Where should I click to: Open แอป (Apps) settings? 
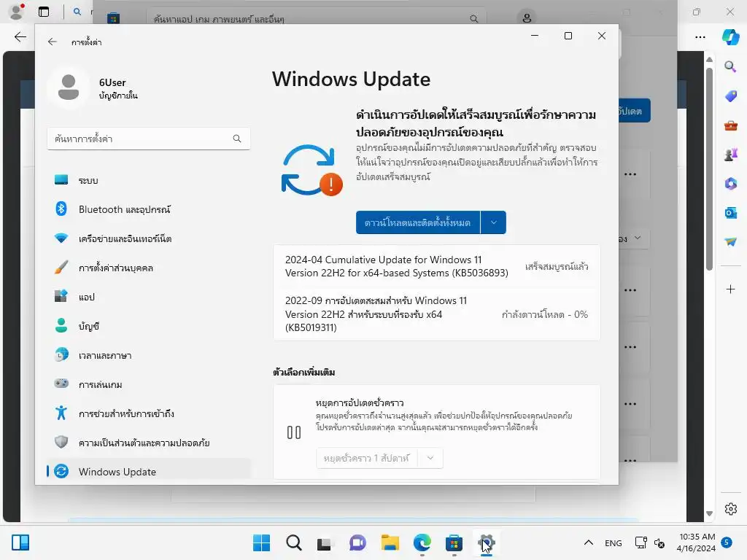point(149,297)
